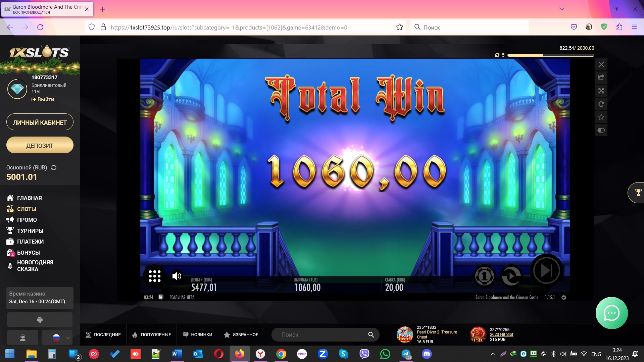The width and height of the screenshot is (644, 362).
Task: Open 2023 Hit Slot link
Action: point(501,334)
